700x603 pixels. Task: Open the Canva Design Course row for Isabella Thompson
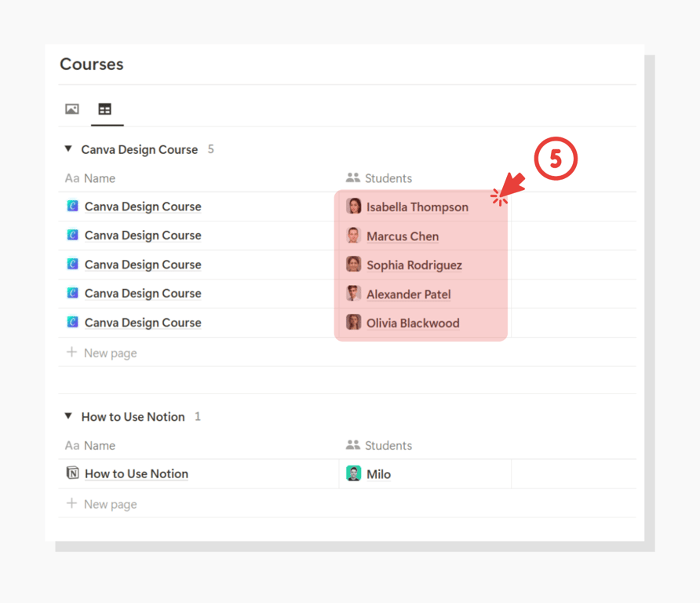click(x=143, y=206)
